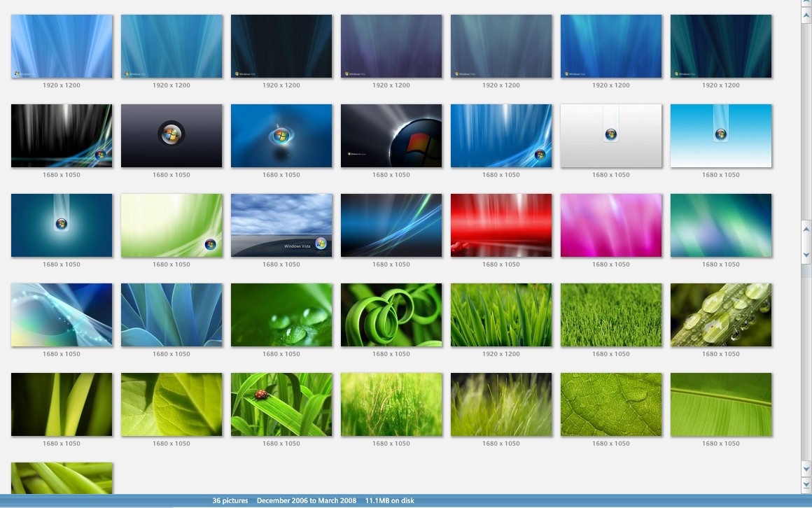Select the leaf veins closeup wallpaper

[611, 404]
